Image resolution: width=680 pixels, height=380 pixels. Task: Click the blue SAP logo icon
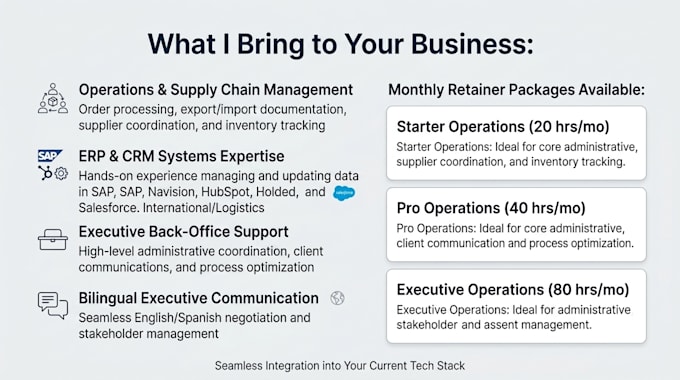49,156
